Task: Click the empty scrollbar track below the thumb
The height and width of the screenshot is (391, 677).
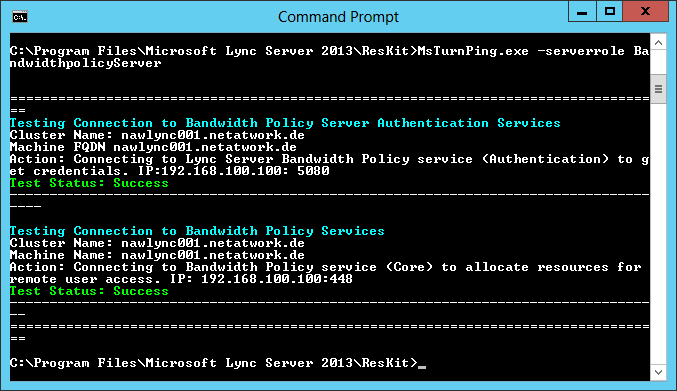Action: pyautogui.click(x=658, y=233)
